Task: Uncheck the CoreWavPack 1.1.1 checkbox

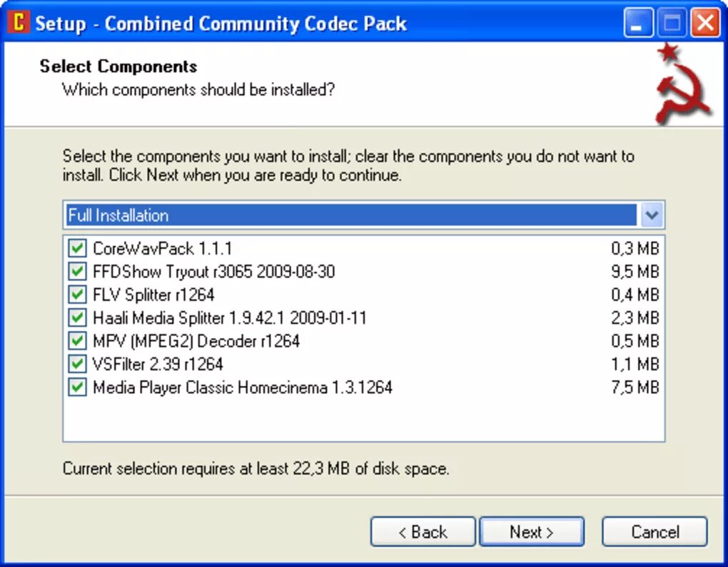Action: pos(76,249)
